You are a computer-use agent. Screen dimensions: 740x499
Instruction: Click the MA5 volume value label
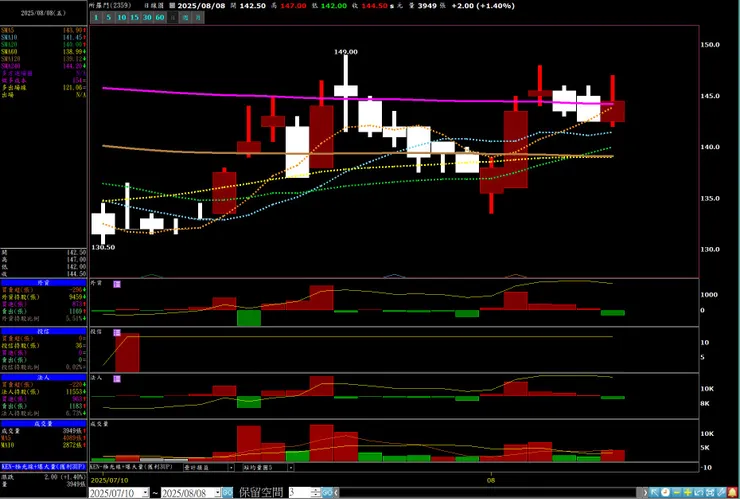8,438
